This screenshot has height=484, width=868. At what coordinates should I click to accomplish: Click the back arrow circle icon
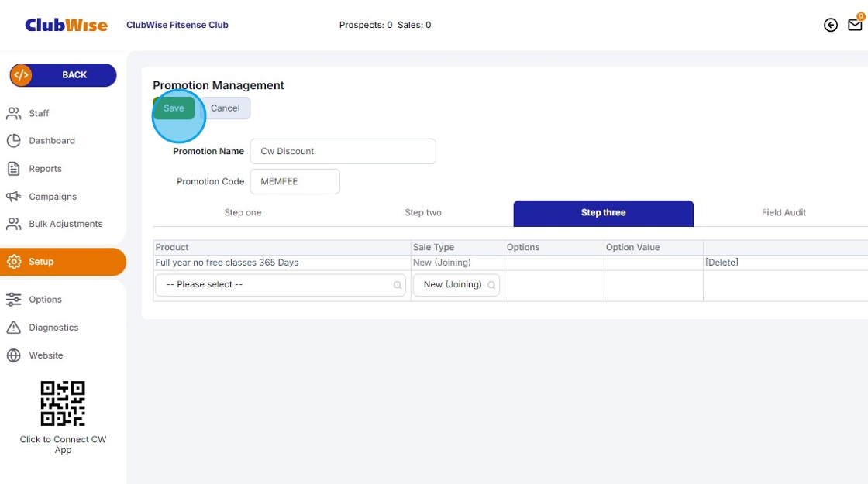coord(830,25)
